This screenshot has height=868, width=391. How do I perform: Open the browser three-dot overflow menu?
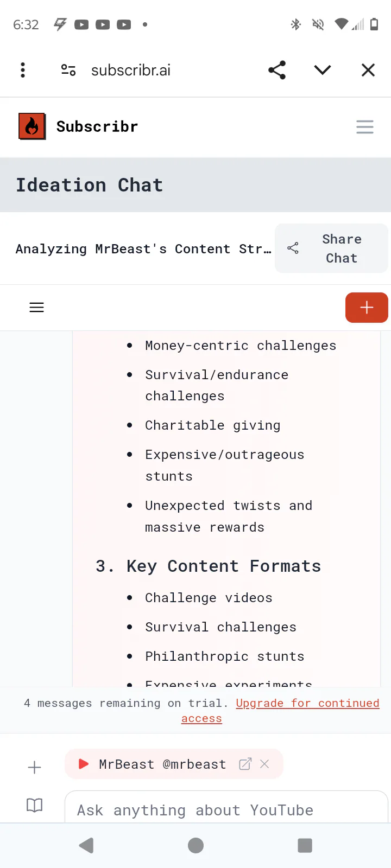pyautogui.click(x=23, y=70)
